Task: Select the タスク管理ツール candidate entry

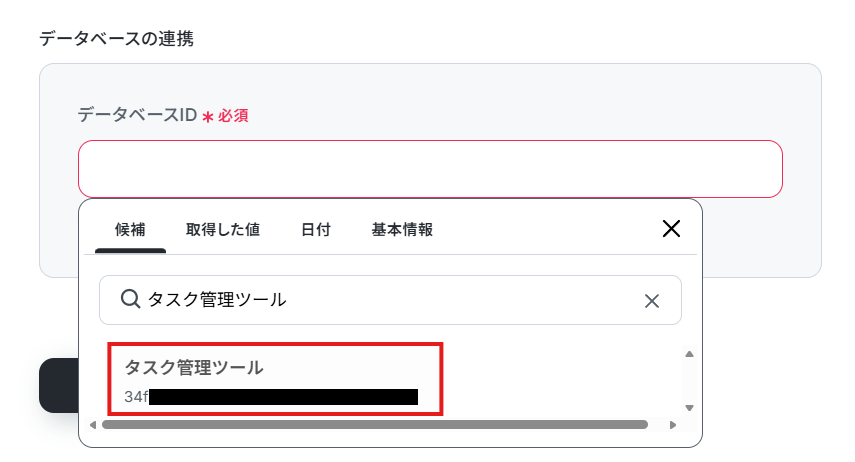Action: pos(275,379)
